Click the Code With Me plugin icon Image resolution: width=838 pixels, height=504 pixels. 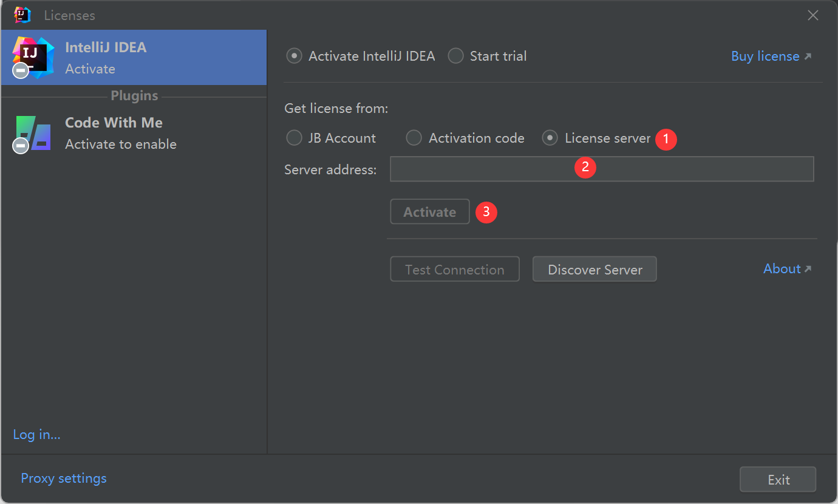tap(32, 134)
